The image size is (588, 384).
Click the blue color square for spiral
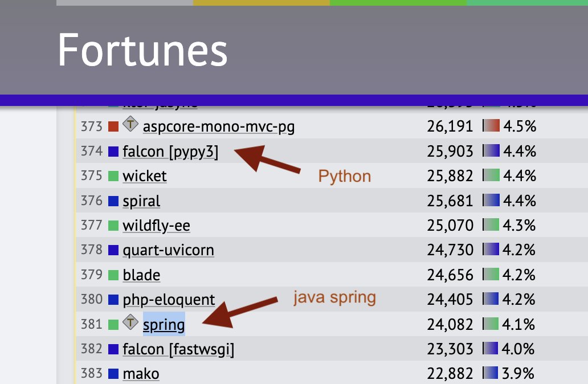(x=113, y=201)
